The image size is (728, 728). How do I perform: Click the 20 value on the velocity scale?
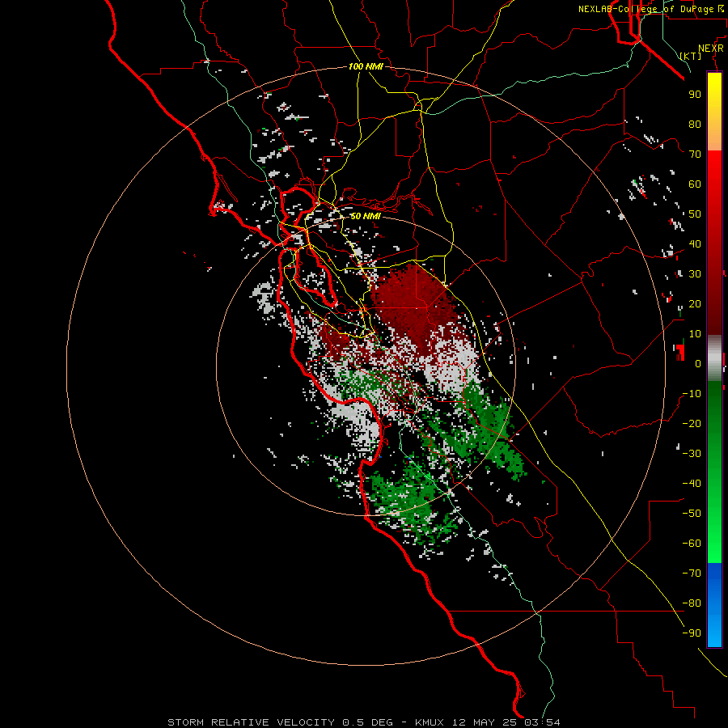pyautogui.click(x=695, y=303)
